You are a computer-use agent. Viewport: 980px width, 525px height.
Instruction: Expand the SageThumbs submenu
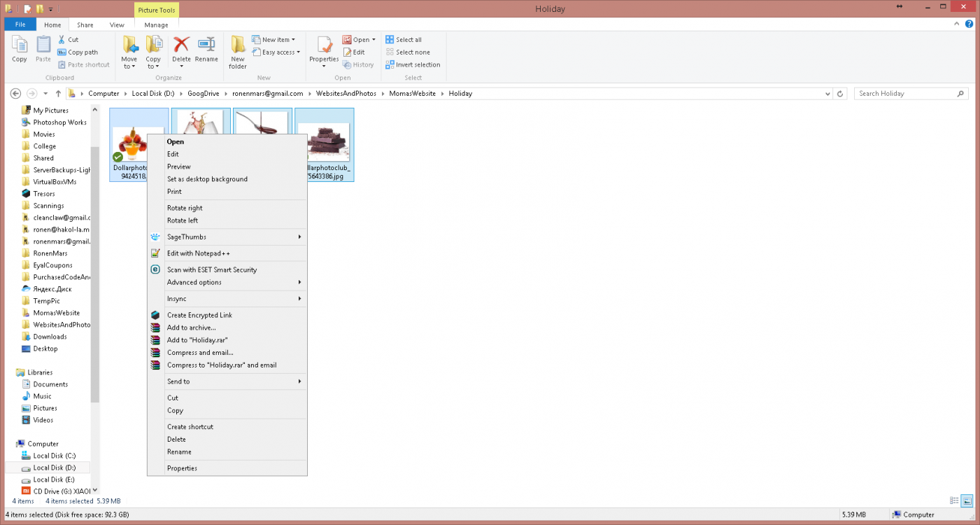coord(300,237)
